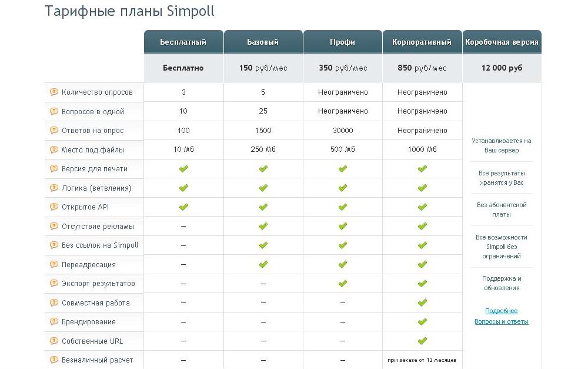Viewport: 588px width, 369px height.
Task: Click the Логика (ветвления) feature label
Action: click(96, 188)
